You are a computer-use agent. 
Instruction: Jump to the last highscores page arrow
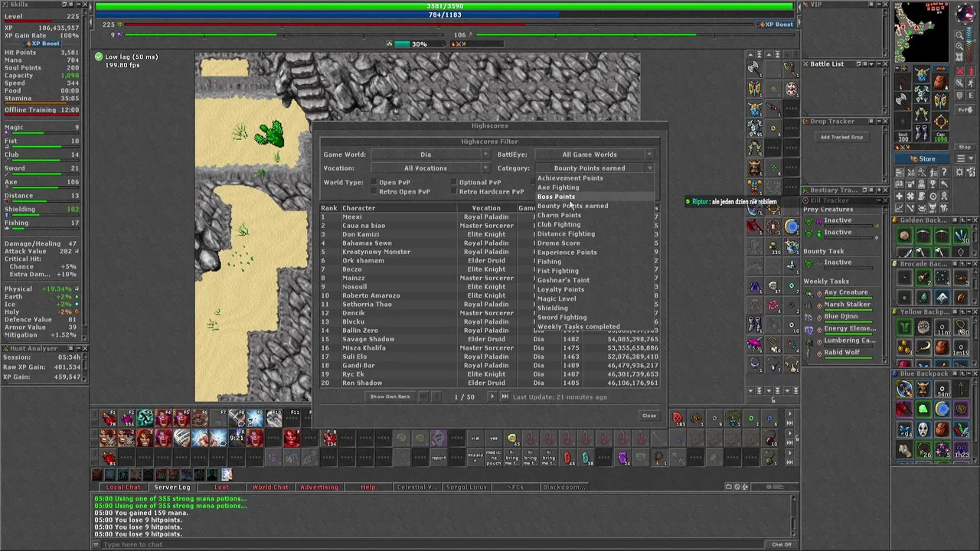point(505,396)
